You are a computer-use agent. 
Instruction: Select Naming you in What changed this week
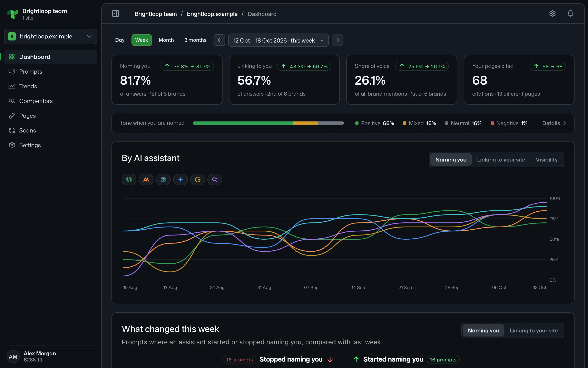(483, 331)
